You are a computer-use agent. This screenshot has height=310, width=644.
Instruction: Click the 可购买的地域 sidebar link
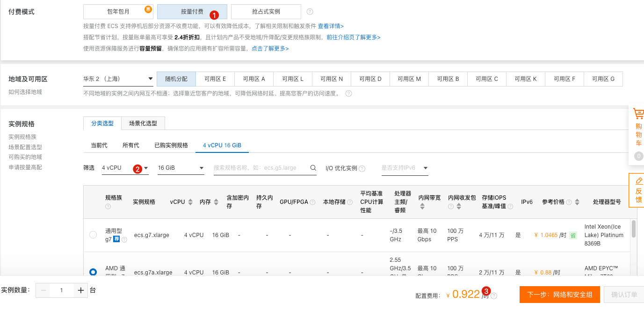[25, 157]
